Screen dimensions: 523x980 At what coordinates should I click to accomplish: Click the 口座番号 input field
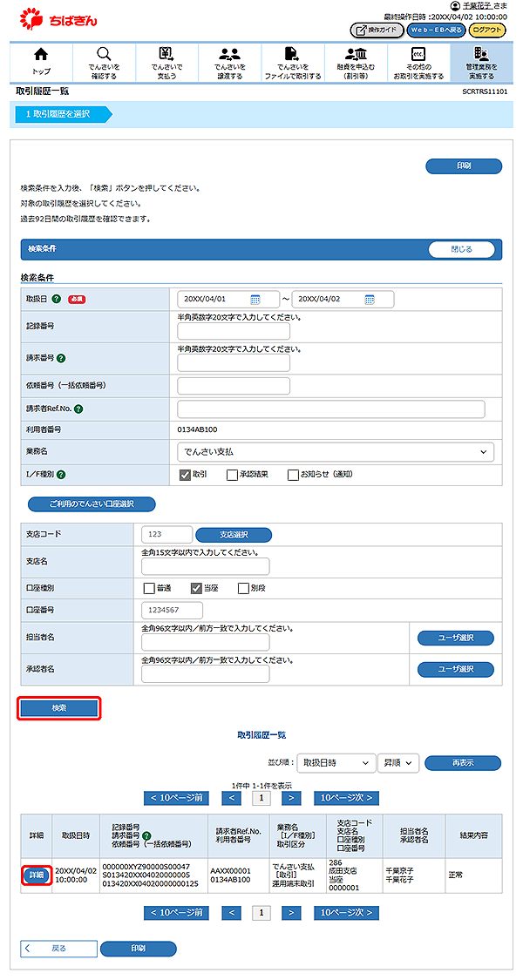173,610
